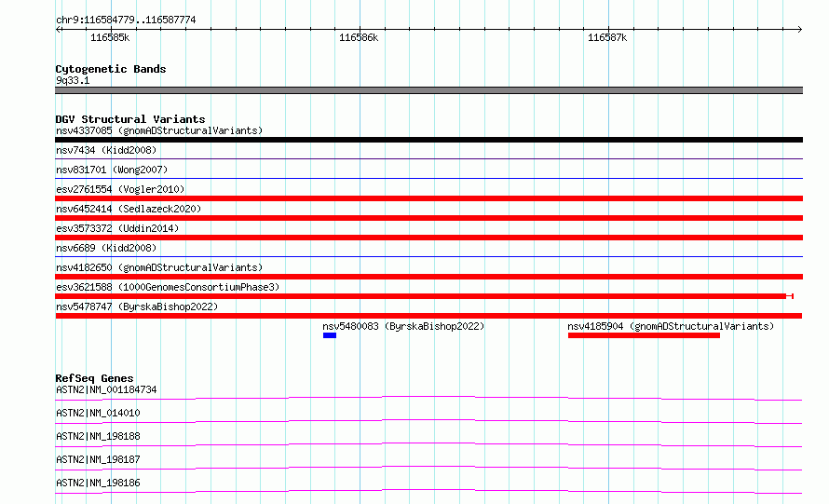Click the 9q33.1 cytogenetic band label

73,80
